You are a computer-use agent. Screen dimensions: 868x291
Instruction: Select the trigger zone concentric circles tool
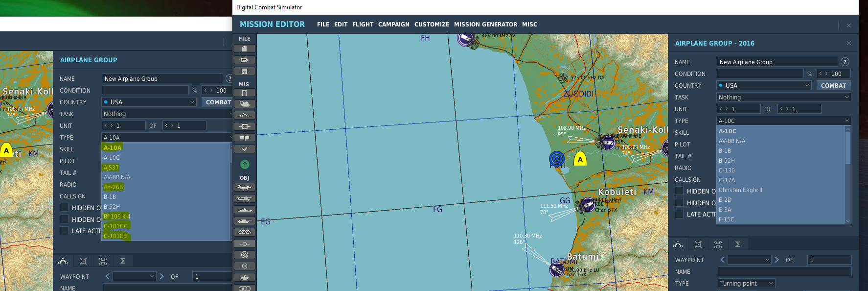coord(244,255)
